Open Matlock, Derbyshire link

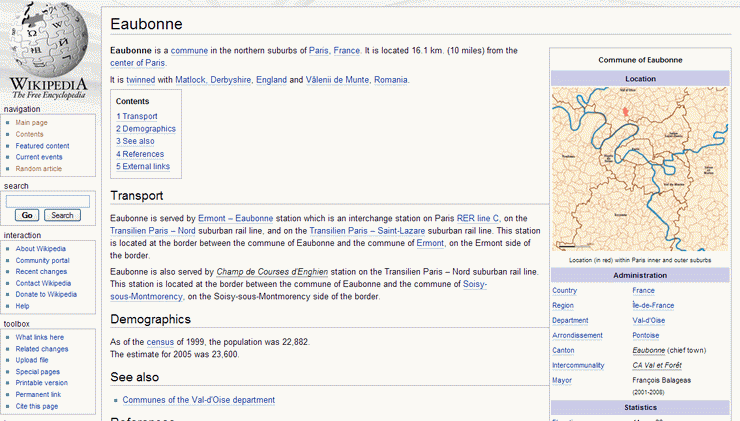pyautogui.click(x=213, y=80)
